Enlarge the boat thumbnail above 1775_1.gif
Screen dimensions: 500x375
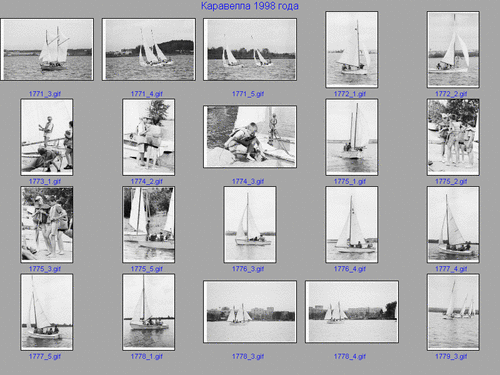[x=352, y=137]
